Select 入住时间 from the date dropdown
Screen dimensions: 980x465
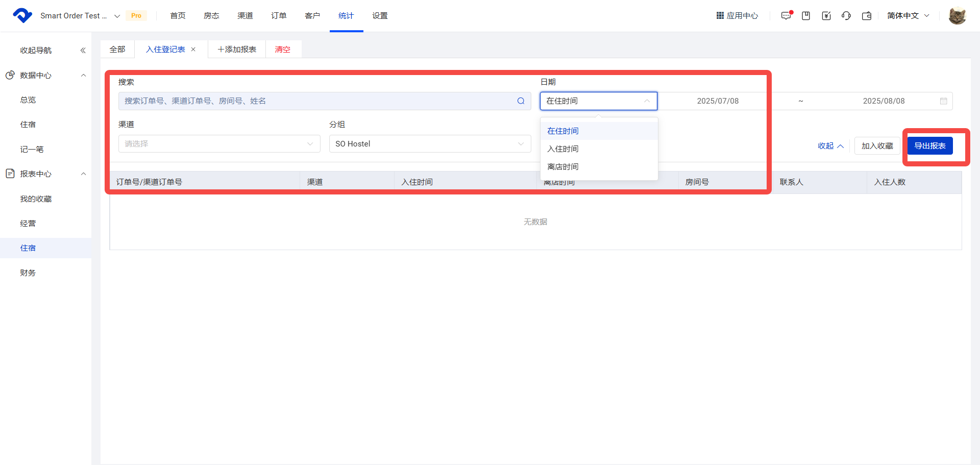pos(563,149)
